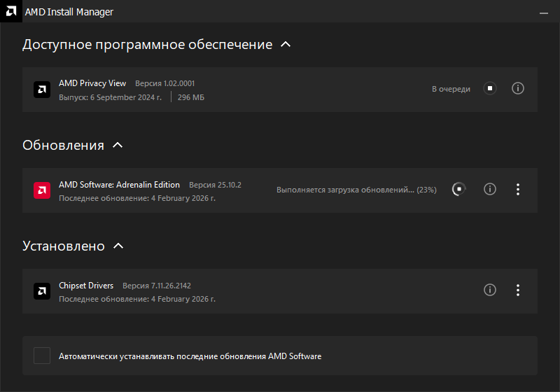The height and width of the screenshot is (392, 560).
Task: Show info for AMD Software: Adrenalin Edition
Action: 490,189
